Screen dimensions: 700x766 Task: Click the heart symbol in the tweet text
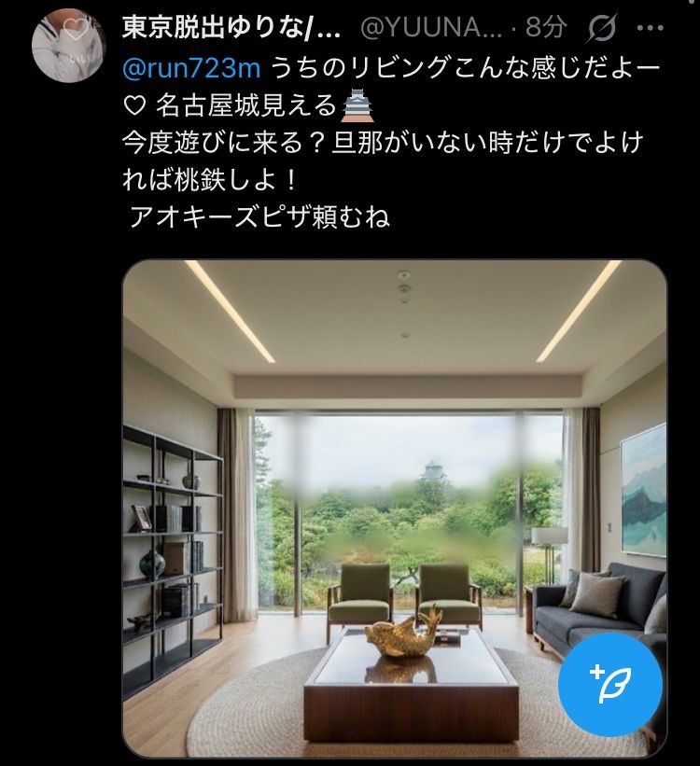134,106
